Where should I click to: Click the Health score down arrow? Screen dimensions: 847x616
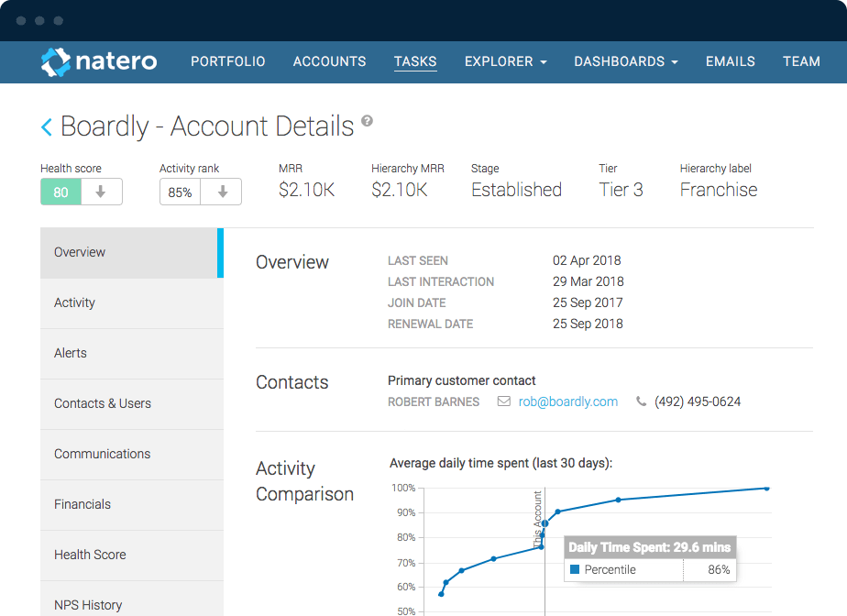101,192
